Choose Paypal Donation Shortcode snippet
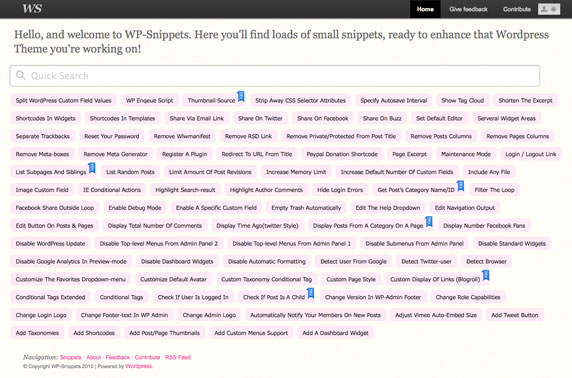Screen dimensions: 572x378 tap(342, 154)
